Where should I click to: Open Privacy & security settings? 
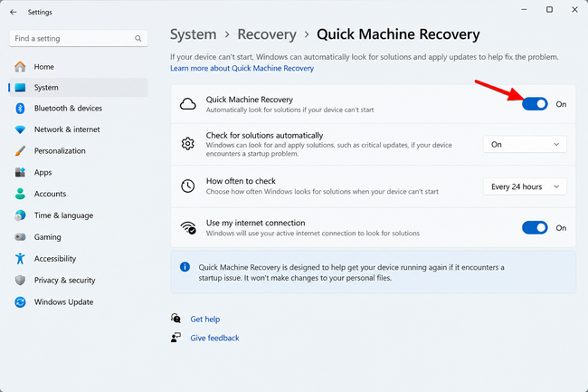tap(79, 281)
